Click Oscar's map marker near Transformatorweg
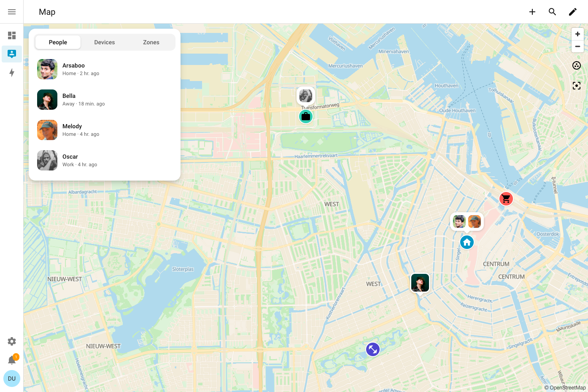 click(x=306, y=96)
